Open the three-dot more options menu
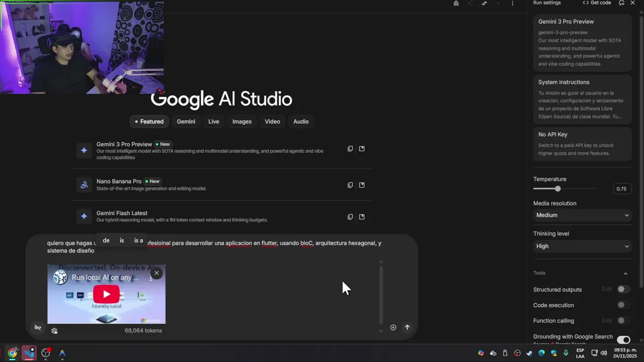Image resolution: width=644 pixels, height=362 pixels. click(512, 3)
